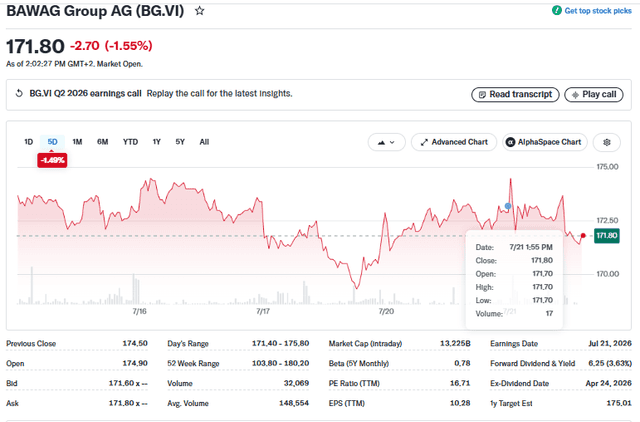Switch chart to 6M range
This screenshot has width=640, height=422.
click(x=102, y=142)
